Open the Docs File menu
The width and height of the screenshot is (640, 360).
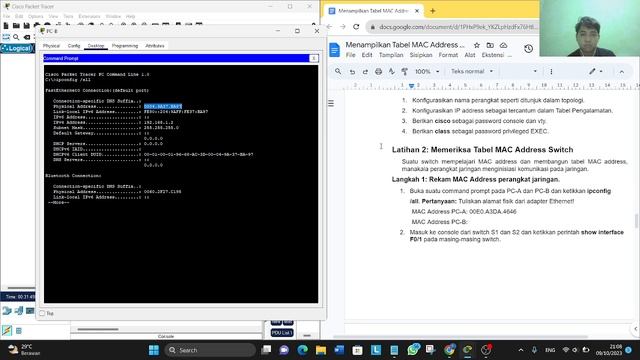click(x=351, y=55)
